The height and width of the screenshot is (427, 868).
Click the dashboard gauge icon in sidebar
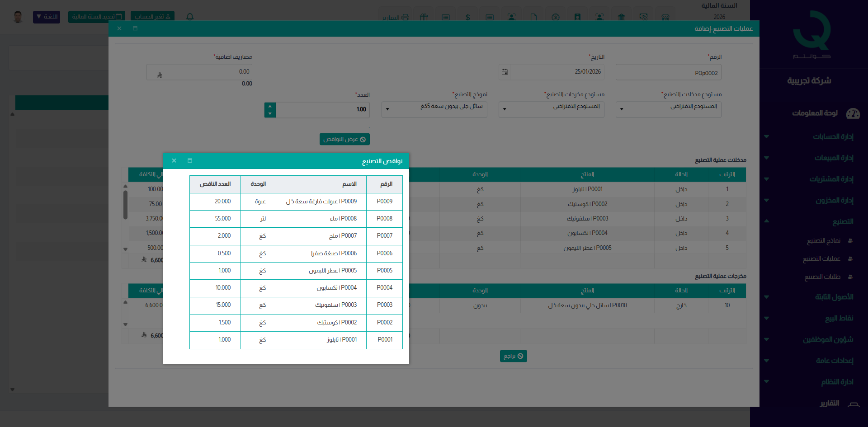tap(853, 113)
